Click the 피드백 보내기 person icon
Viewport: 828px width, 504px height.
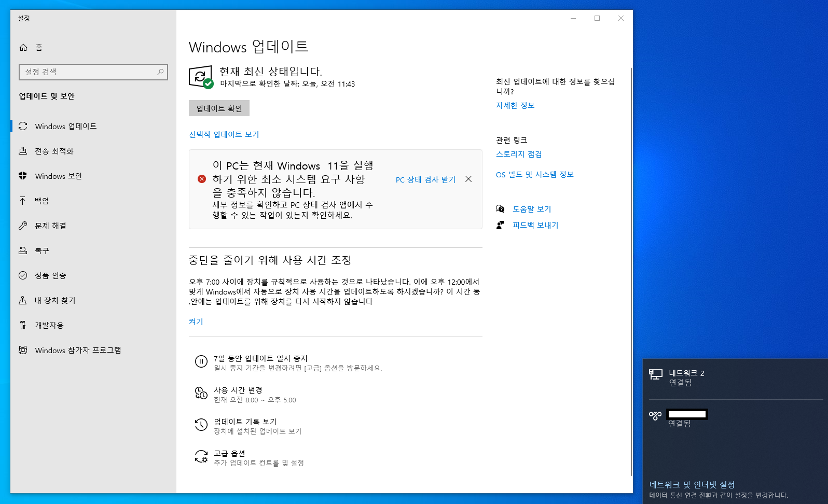tap(500, 225)
